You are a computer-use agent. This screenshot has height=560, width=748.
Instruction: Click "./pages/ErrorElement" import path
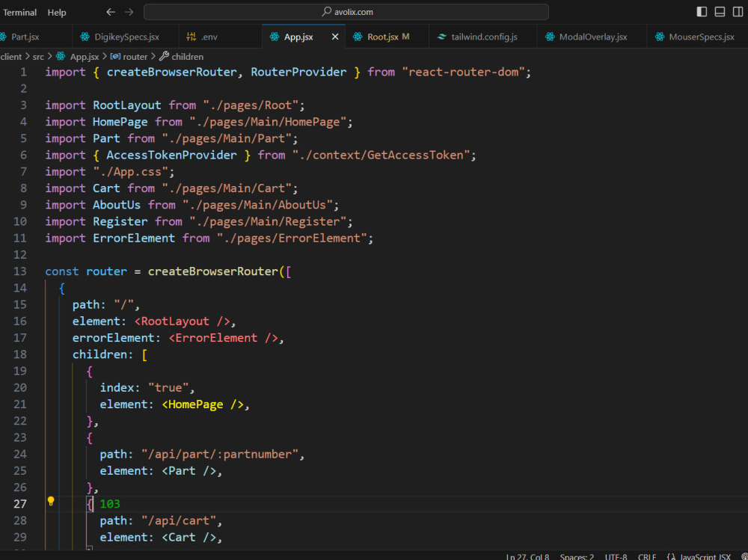click(292, 238)
